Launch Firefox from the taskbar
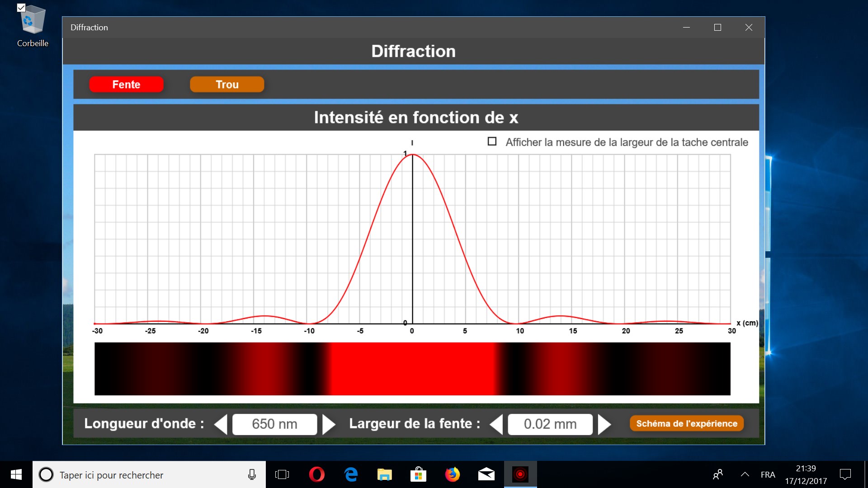Screen dimensions: 868x488 coord(452,474)
